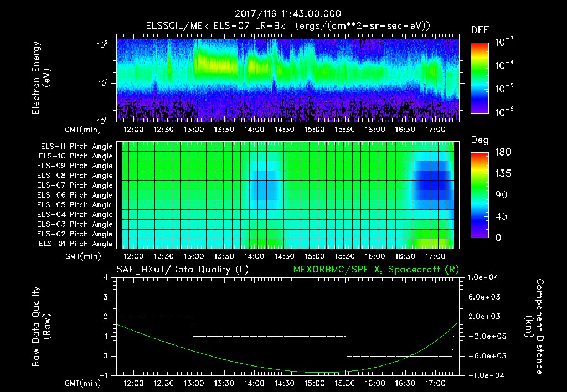567x392 pixels.
Task: Click the 10^0 energy axis tick label
Action: pyautogui.click(x=102, y=120)
